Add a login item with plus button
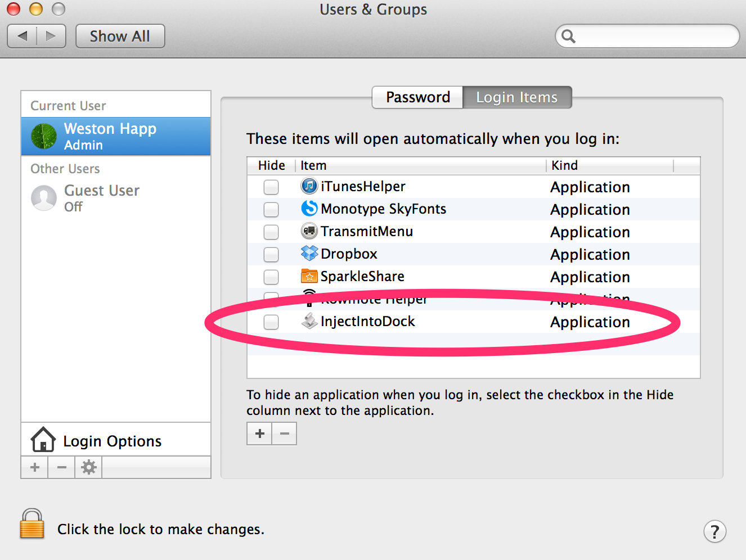 click(x=259, y=433)
